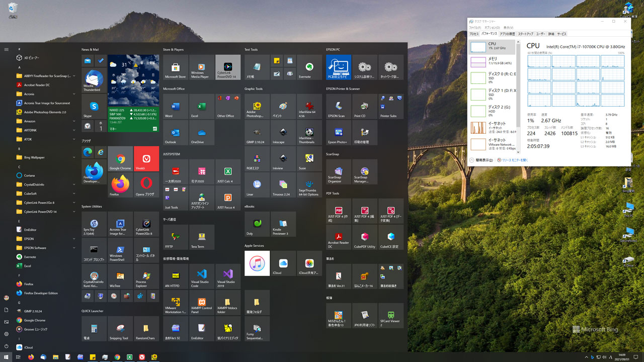
Task: Launch the ScanSnap Organizer tile
Action: click(x=339, y=172)
